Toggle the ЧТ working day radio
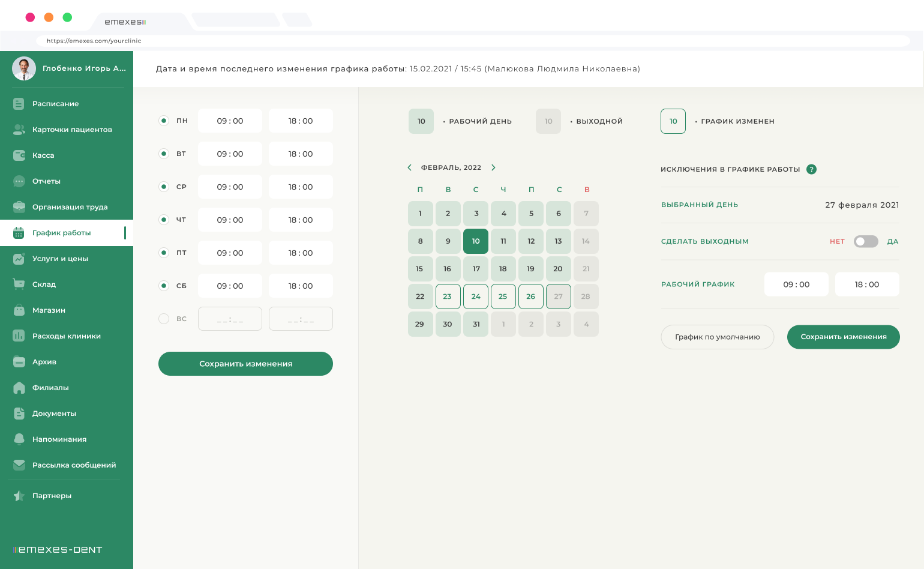924x569 pixels. click(x=164, y=220)
